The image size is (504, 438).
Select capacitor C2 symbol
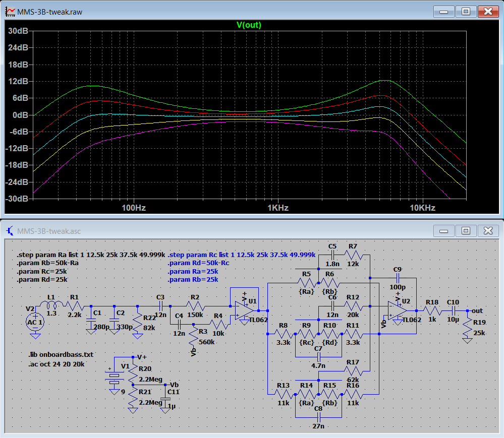pos(114,320)
